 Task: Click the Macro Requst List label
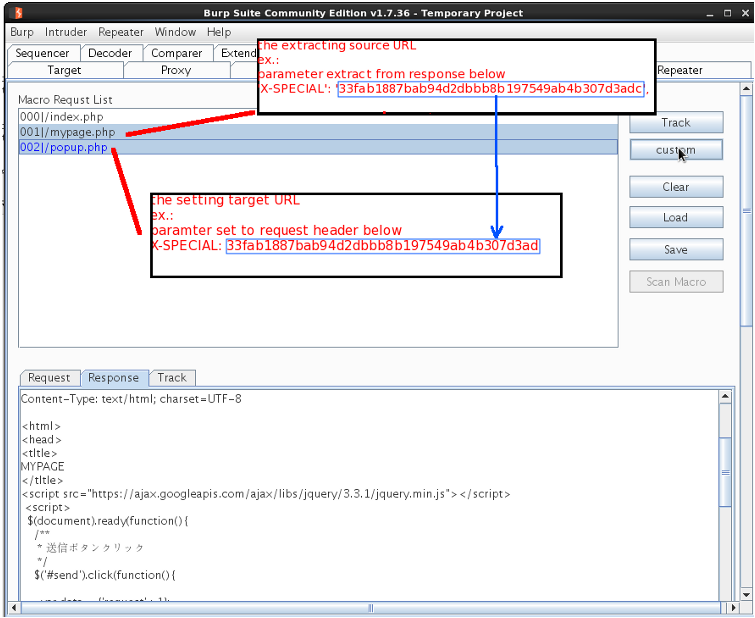point(65,100)
